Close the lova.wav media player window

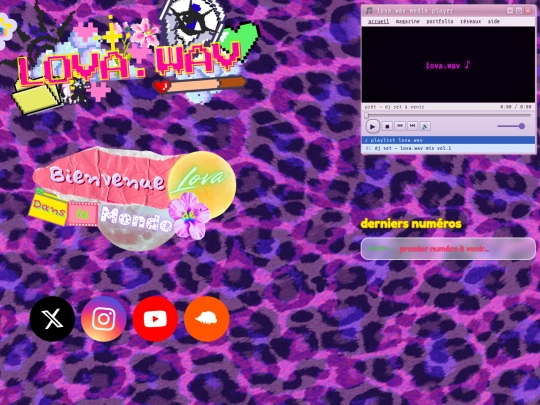[528, 11]
